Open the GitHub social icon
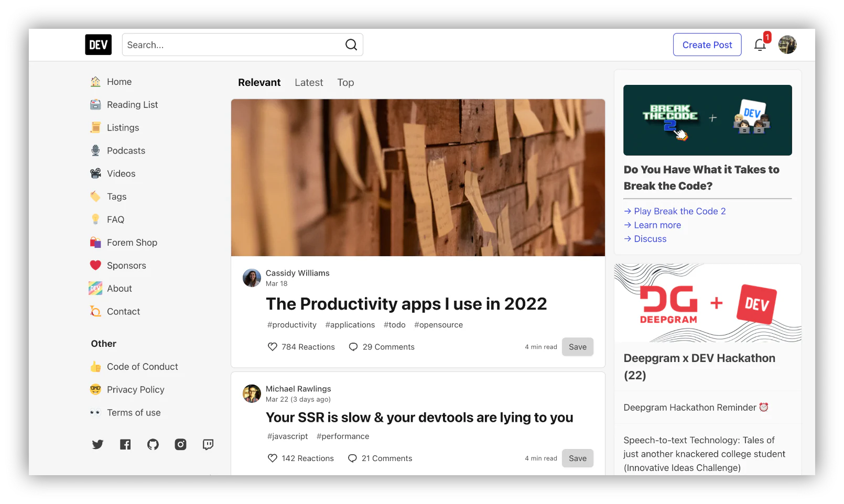The width and height of the screenshot is (844, 504). pos(153,444)
